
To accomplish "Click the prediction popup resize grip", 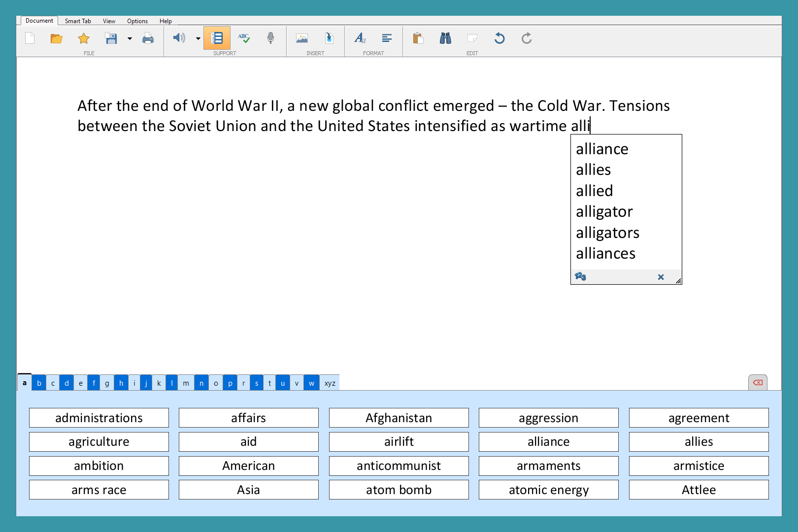I will coord(678,281).
